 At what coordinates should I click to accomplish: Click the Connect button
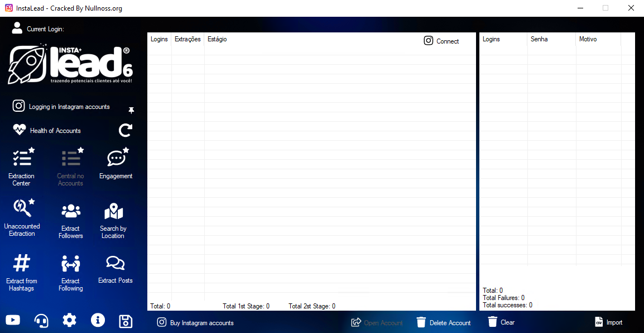(x=441, y=41)
